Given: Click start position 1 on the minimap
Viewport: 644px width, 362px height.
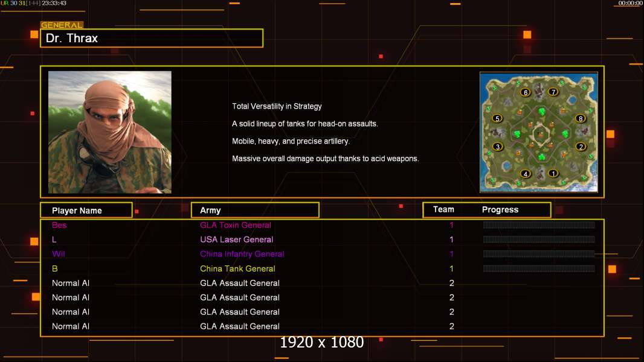Looking at the screenshot, I should (x=553, y=174).
